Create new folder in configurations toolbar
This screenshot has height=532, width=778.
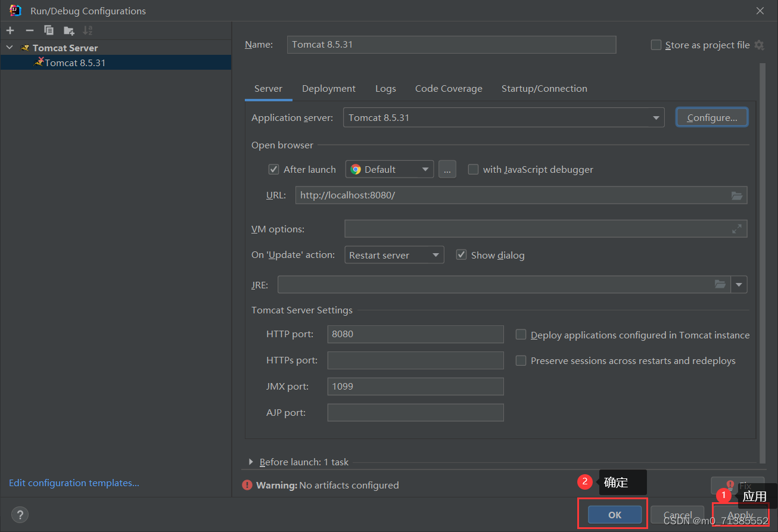tap(69, 30)
